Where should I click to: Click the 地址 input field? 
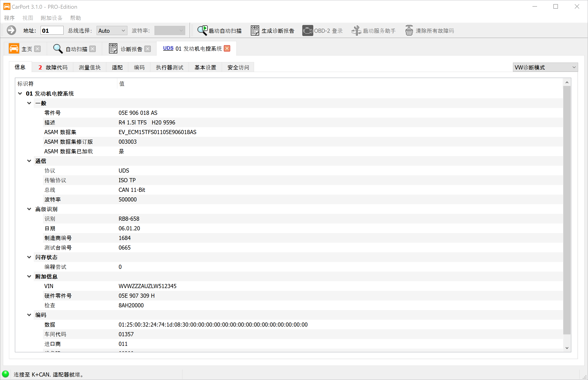(52, 31)
